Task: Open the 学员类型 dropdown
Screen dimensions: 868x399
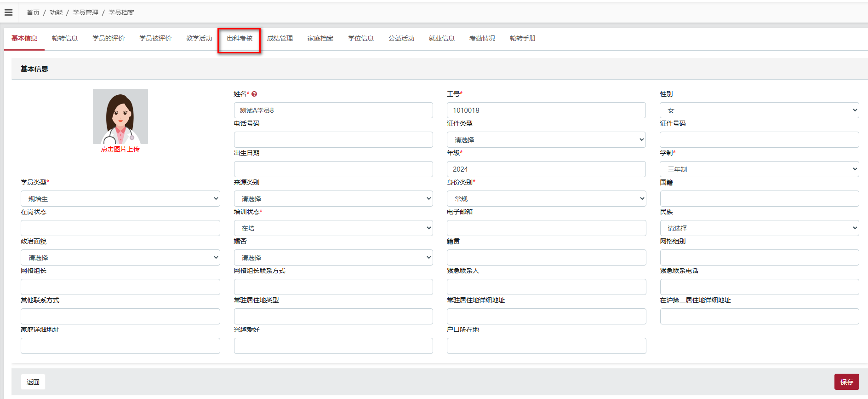Action: click(120, 199)
